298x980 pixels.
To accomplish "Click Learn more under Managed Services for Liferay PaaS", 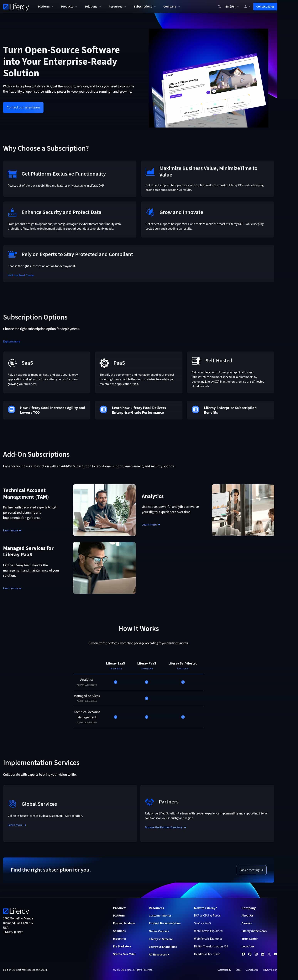I will coord(12,589).
